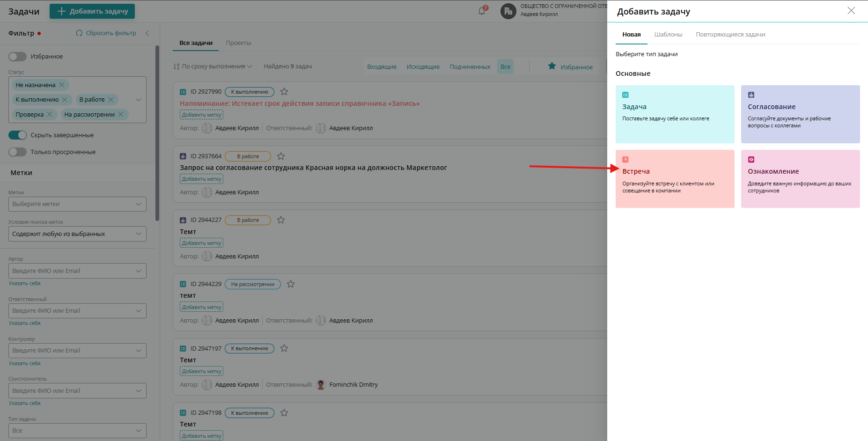Viewport: 868px width, 441px height.
Task: Remove the На рассмотрении status chip
Action: [x=121, y=114]
